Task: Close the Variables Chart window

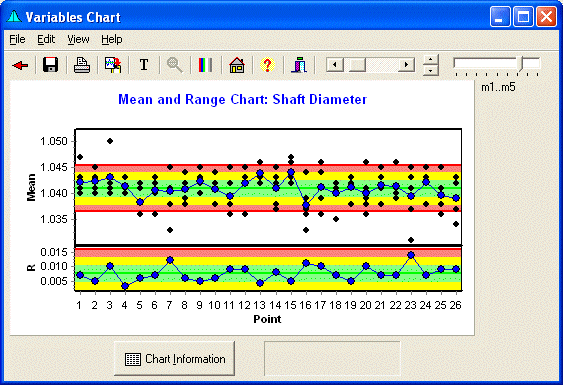Action: [x=546, y=17]
